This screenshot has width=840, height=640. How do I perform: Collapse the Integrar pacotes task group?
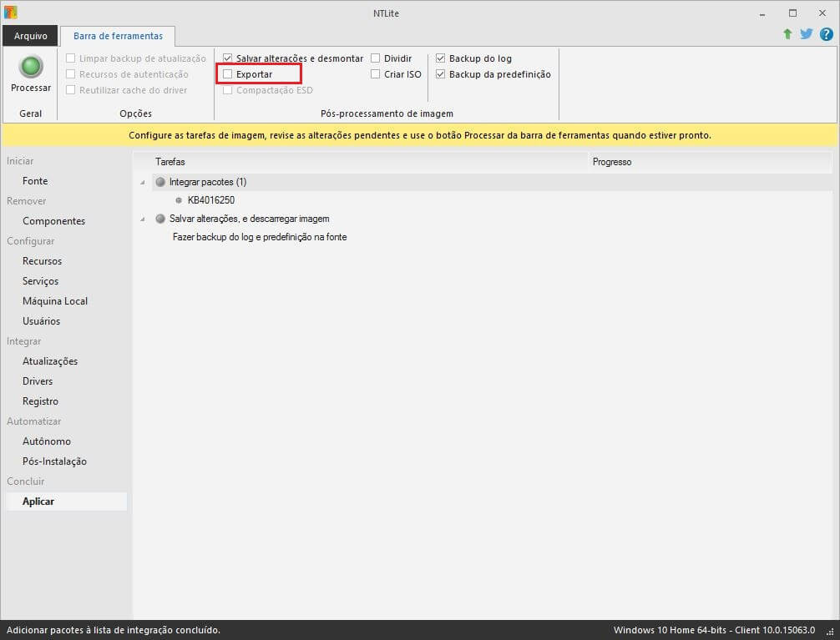point(143,183)
